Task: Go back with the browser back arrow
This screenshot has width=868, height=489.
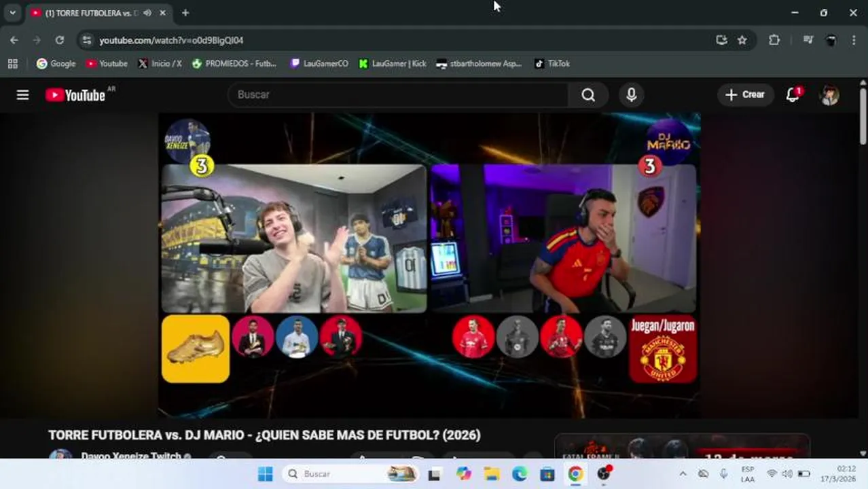Action: tap(14, 40)
